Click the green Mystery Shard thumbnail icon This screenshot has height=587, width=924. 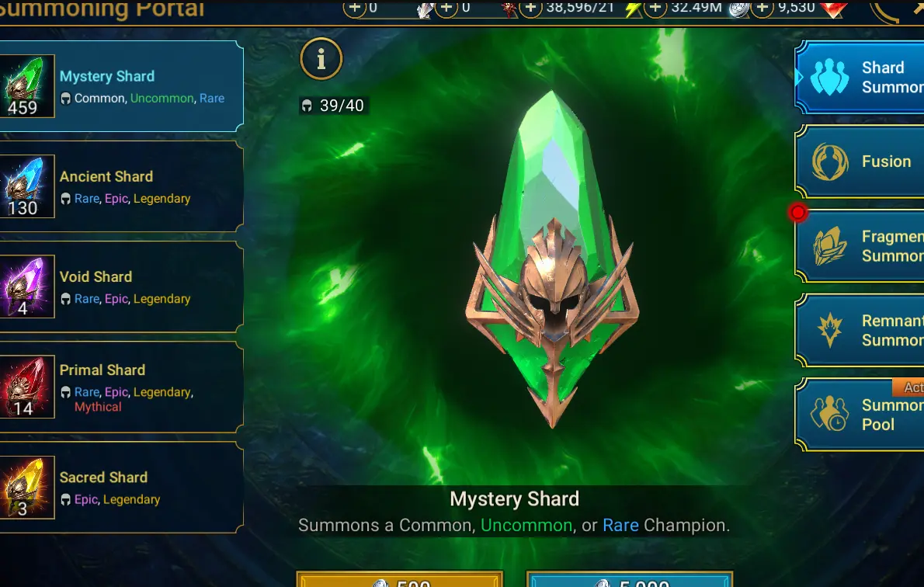[26, 86]
